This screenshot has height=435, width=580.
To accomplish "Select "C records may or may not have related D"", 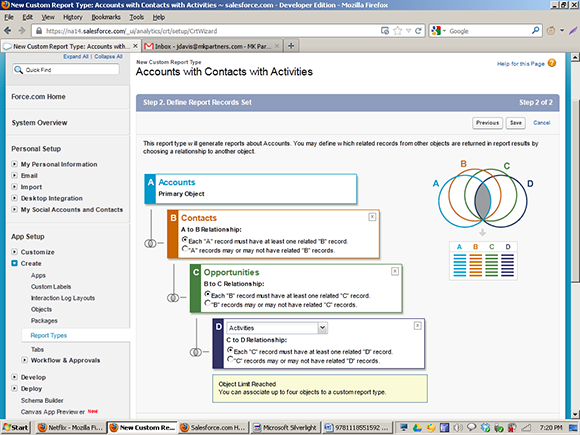I will (x=230, y=359).
